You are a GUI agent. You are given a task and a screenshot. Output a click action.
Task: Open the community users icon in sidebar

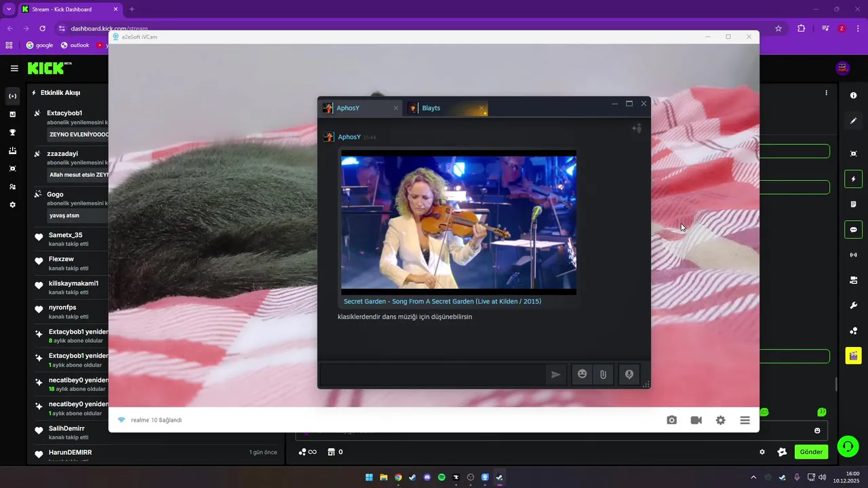coord(12,186)
